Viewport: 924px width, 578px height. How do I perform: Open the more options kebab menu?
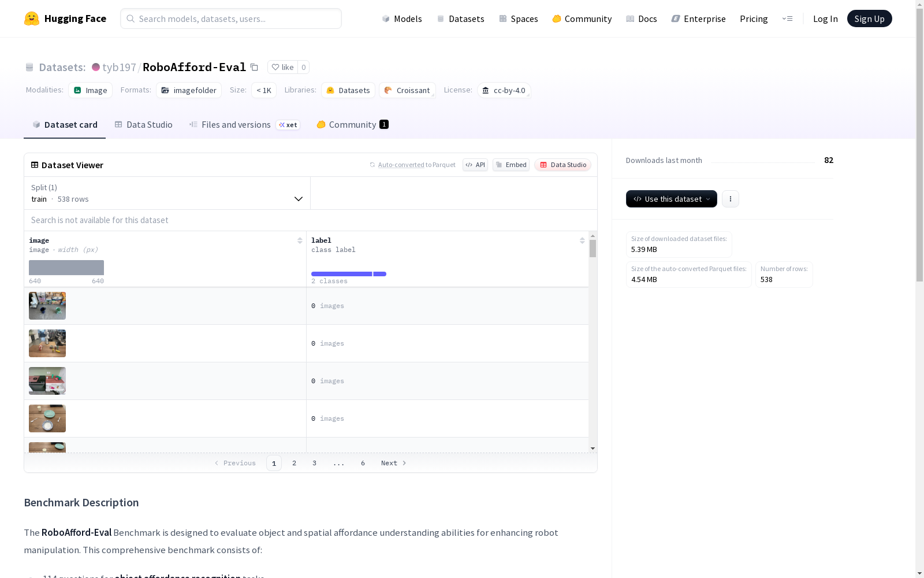(731, 199)
